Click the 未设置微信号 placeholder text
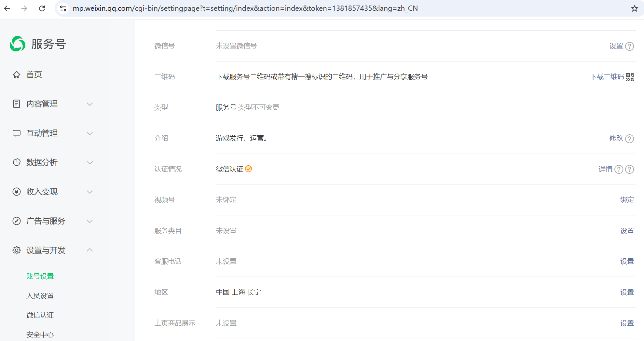The image size is (644, 341). tap(236, 46)
